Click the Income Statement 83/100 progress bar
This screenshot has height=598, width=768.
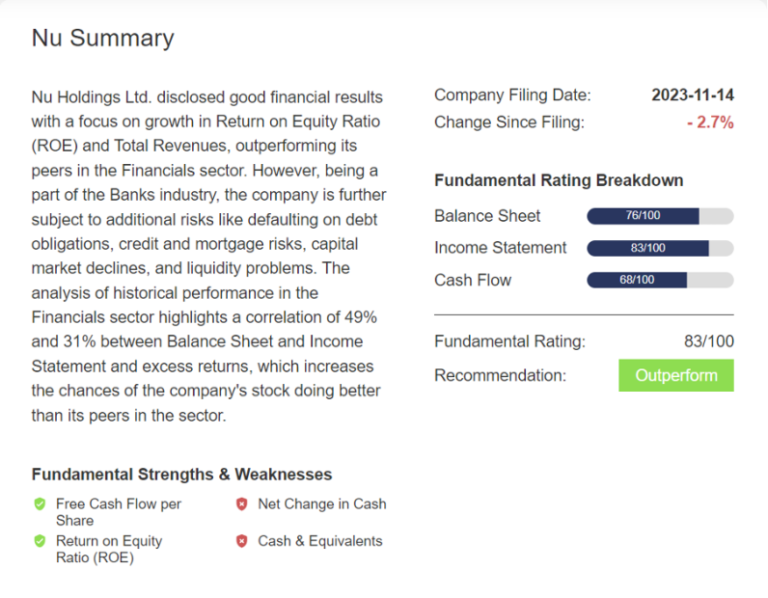coord(660,248)
